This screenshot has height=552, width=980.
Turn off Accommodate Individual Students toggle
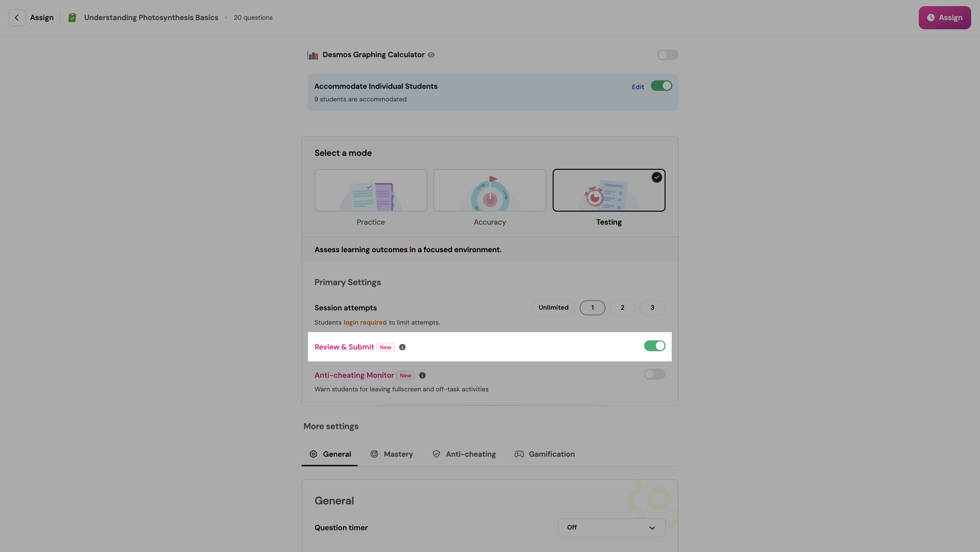(661, 86)
